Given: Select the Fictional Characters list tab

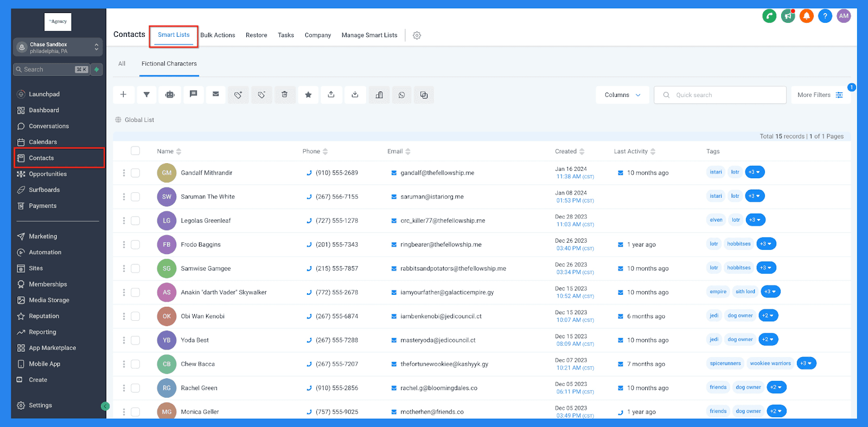Looking at the screenshot, I should click(169, 63).
